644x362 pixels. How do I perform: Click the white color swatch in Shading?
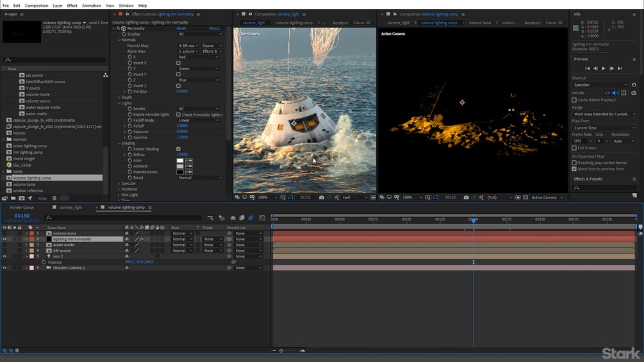(180, 160)
